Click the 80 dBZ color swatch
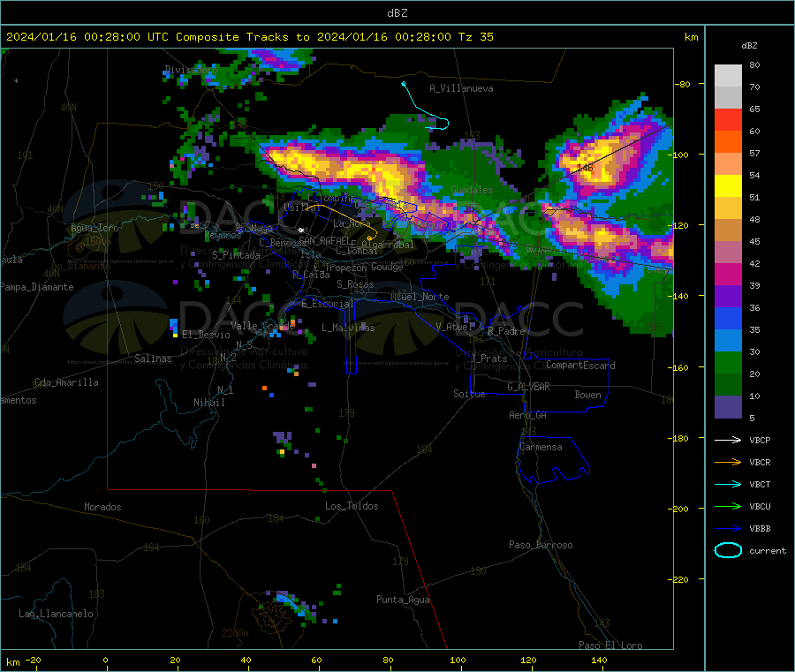Screen dimensions: 795x672 click(x=728, y=76)
